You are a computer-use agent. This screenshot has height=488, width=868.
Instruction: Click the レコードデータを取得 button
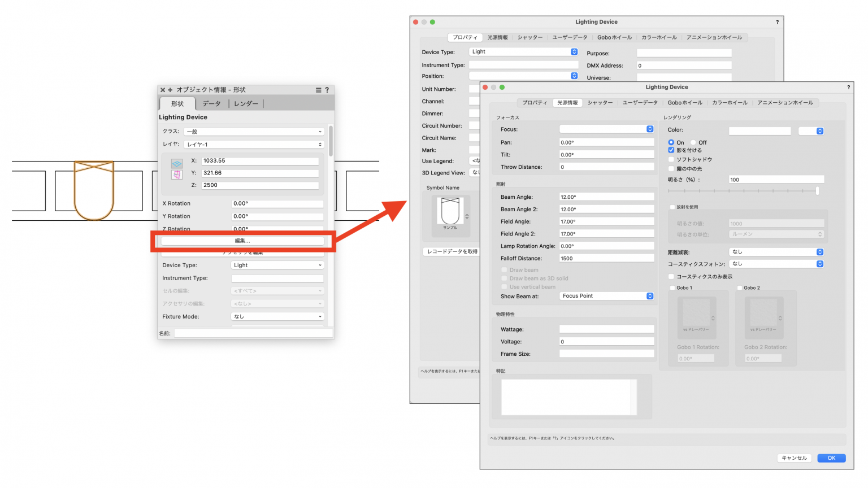pos(452,251)
